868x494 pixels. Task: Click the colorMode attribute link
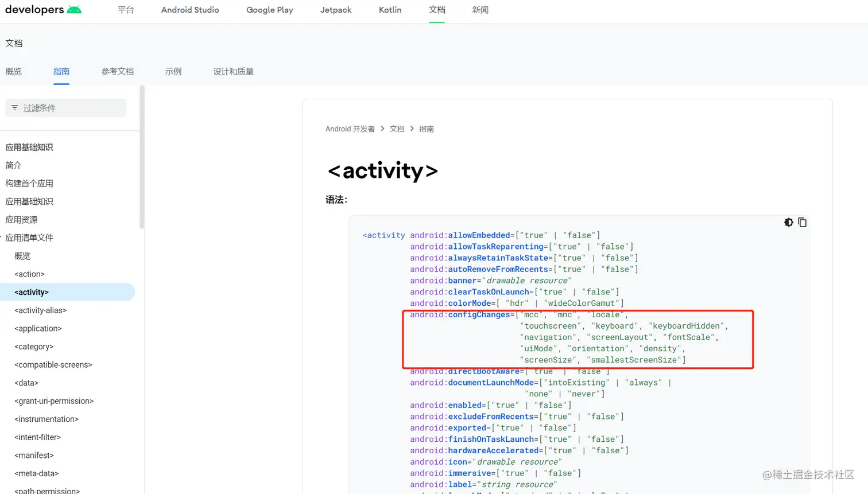pyautogui.click(x=470, y=304)
